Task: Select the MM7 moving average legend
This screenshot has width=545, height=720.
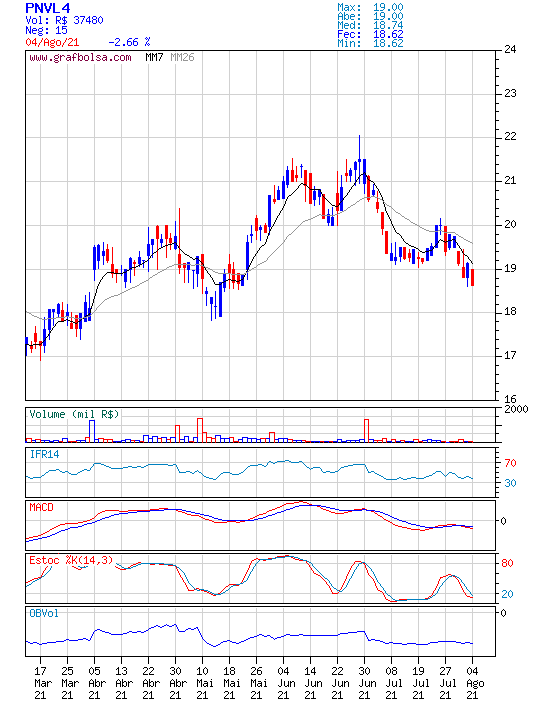Action: click(154, 57)
